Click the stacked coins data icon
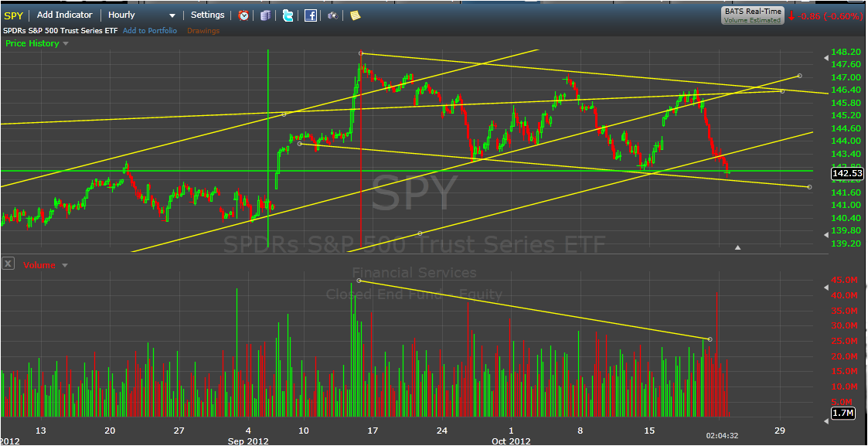868x446 pixels. pyautogui.click(x=266, y=15)
